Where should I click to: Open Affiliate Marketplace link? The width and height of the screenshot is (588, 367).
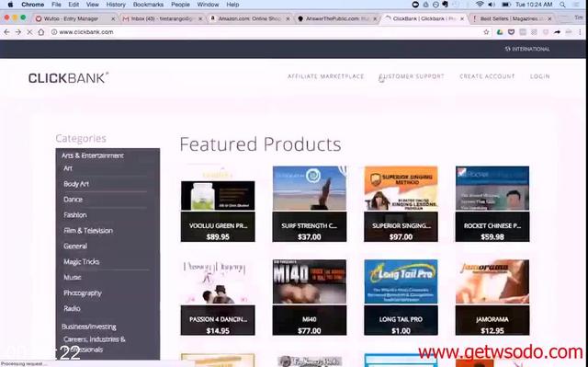point(325,76)
